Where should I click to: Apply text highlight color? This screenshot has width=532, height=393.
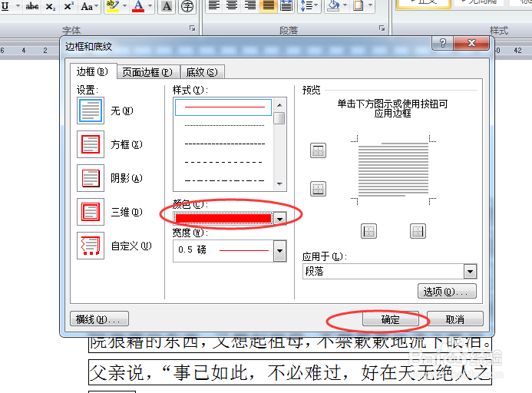click(112, 6)
